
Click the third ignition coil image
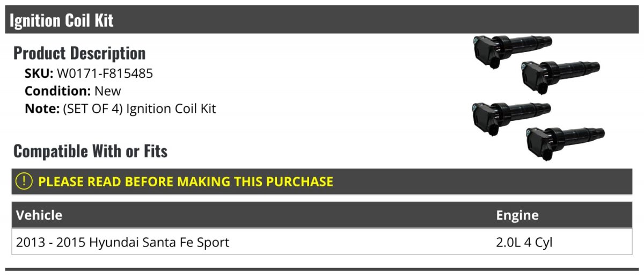coord(511,117)
